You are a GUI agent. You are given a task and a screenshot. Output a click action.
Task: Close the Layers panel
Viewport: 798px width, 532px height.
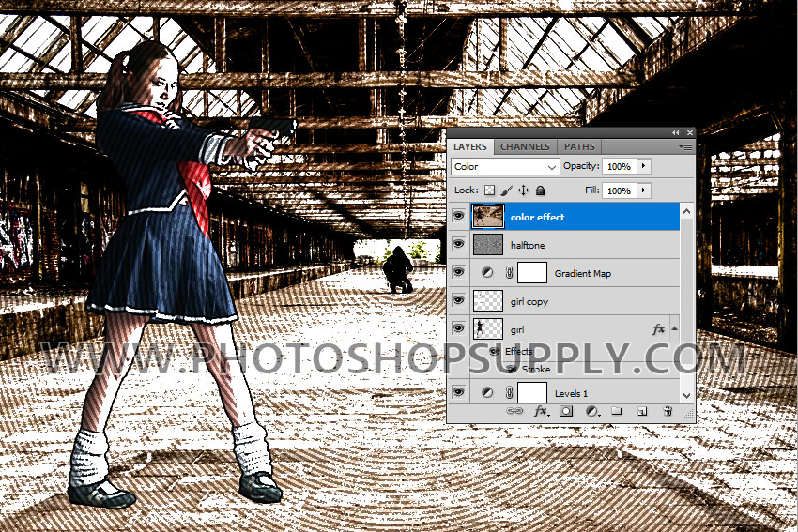(x=690, y=132)
